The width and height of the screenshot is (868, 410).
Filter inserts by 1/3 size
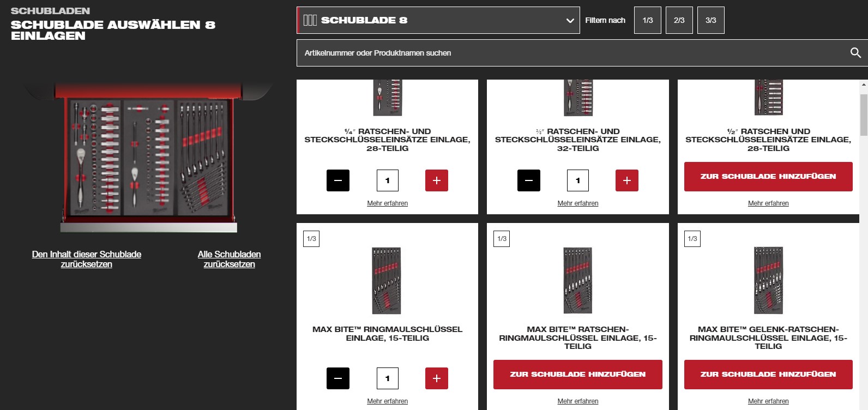(x=648, y=20)
